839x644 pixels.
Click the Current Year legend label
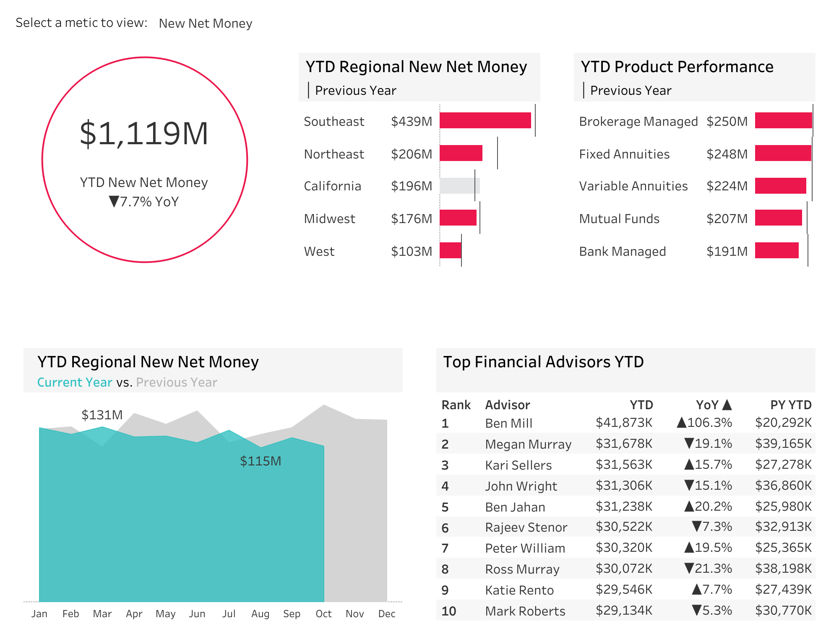point(75,382)
